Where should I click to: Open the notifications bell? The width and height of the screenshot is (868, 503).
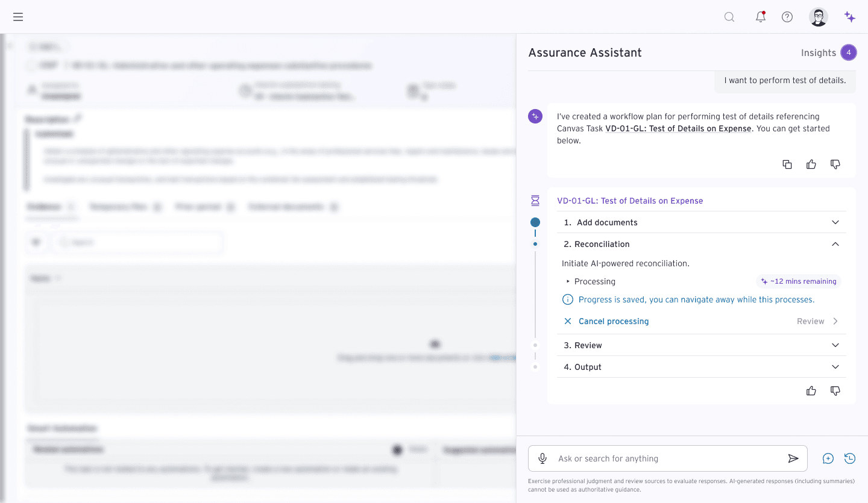coord(761,17)
